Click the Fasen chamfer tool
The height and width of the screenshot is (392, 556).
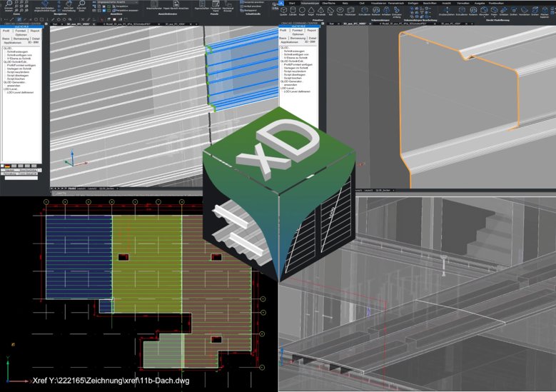(x=494, y=11)
